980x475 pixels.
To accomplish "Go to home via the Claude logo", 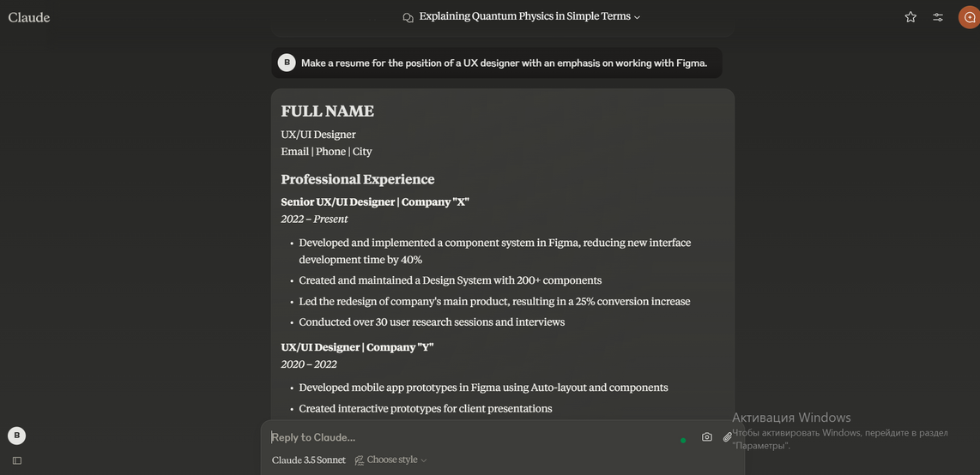I will coord(29,17).
